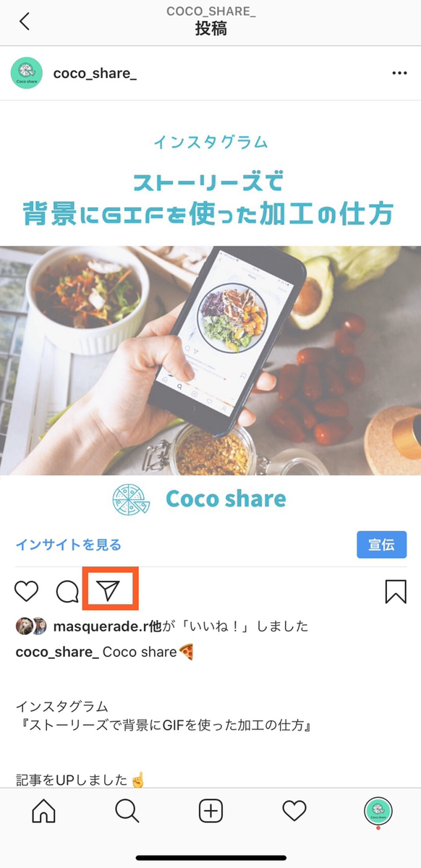
Task: Open coco_share_ username in post header
Action: tap(95, 73)
